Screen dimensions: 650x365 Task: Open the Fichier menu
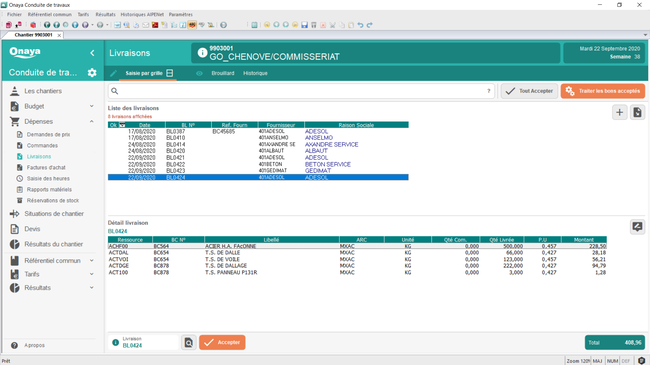[14, 15]
